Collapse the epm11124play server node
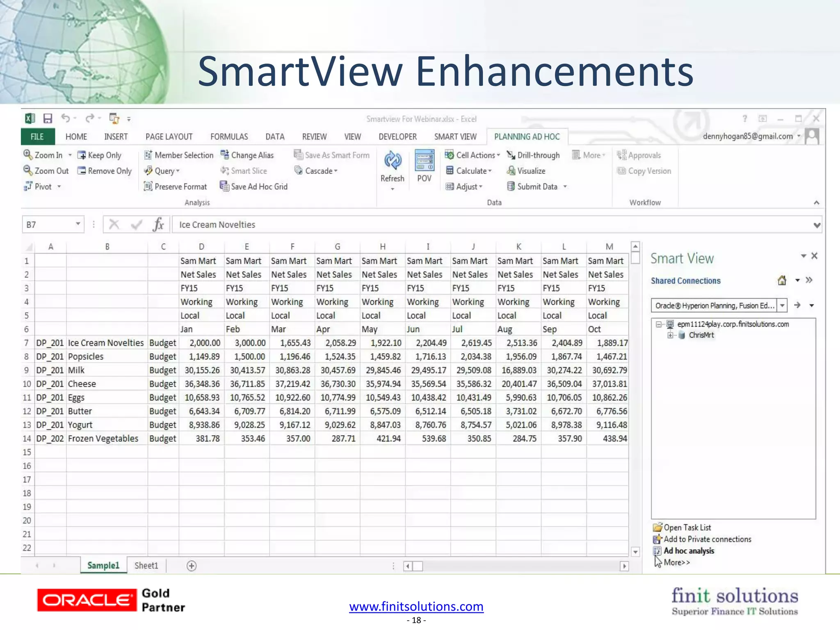This screenshot has height=630, width=840. coord(658,324)
